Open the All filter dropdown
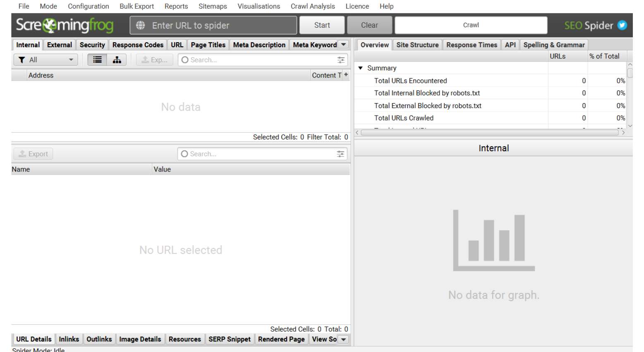Screen dimensions: 644x352 46,60
